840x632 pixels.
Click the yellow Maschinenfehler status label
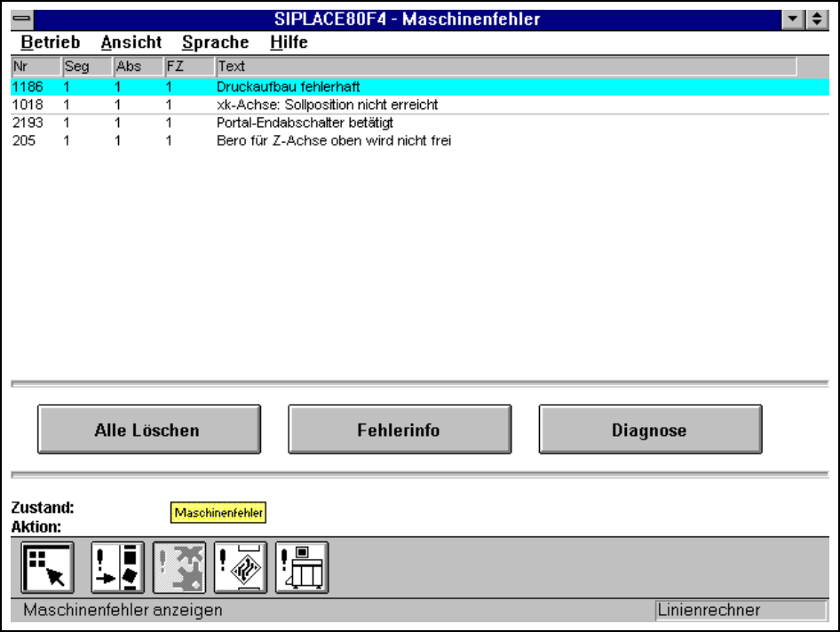coord(218,512)
